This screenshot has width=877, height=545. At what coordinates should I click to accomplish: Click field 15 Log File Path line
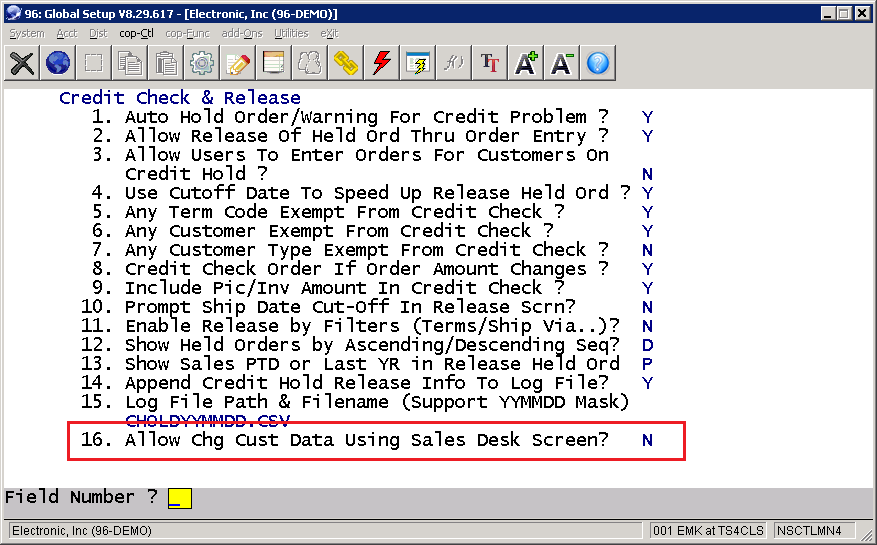click(x=355, y=402)
